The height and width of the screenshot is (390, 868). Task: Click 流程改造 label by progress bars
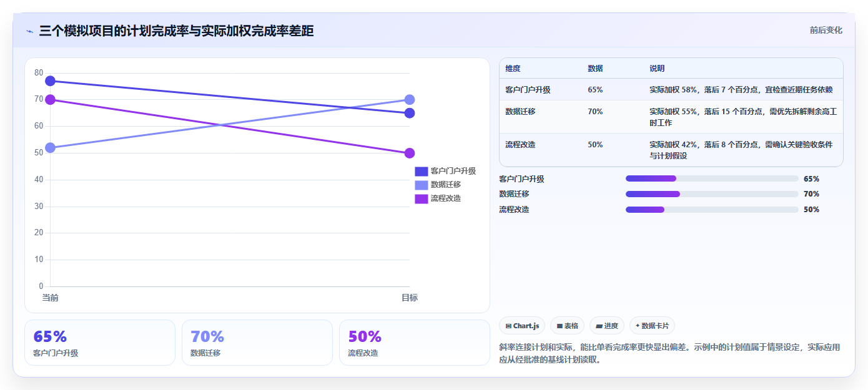[x=514, y=210]
